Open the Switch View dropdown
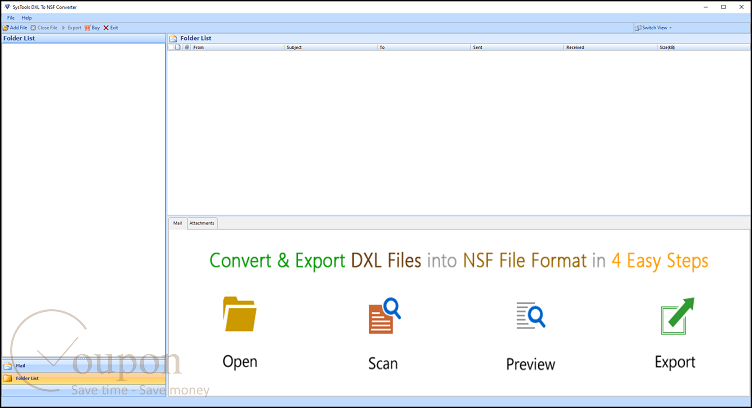The image size is (752, 408). click(x=653, y=28)
